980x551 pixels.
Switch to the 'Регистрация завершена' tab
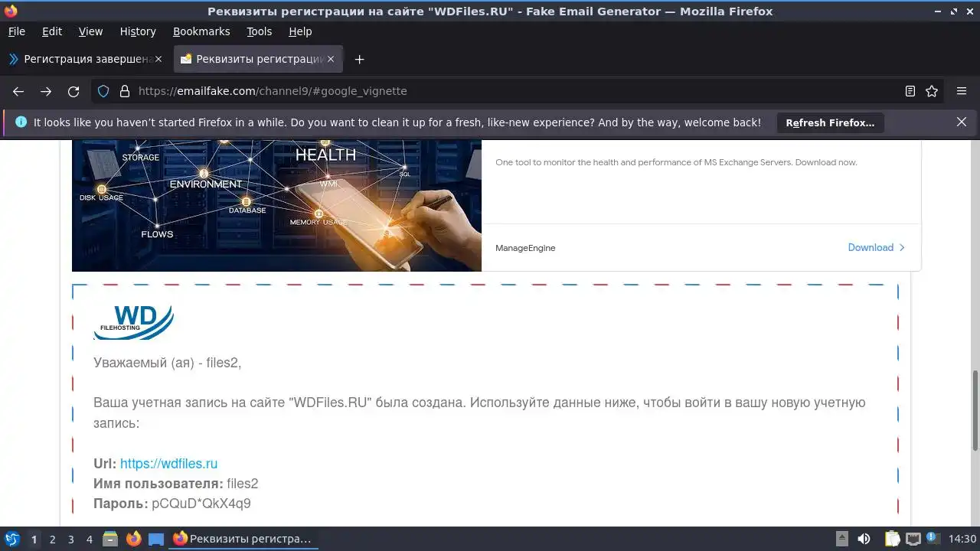[85, 59]
